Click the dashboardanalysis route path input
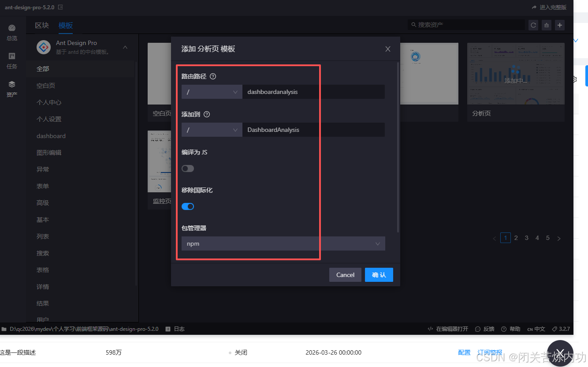Viewport: 588px width, 367px height. (x=314, y=92)
